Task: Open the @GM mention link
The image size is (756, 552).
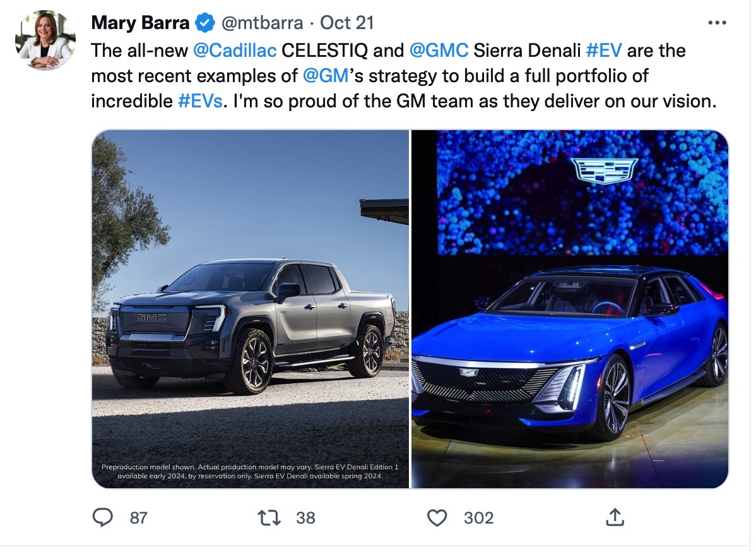Action: coord(326,76)
